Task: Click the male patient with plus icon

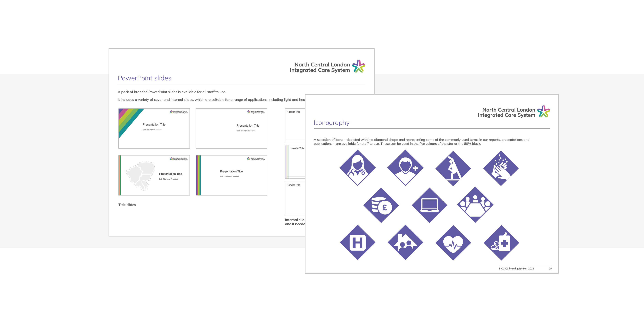Action: coord(405,168)
